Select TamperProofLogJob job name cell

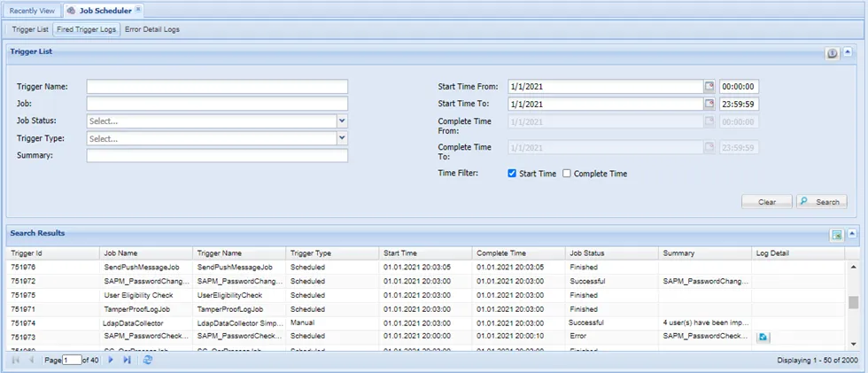[146, 309]
